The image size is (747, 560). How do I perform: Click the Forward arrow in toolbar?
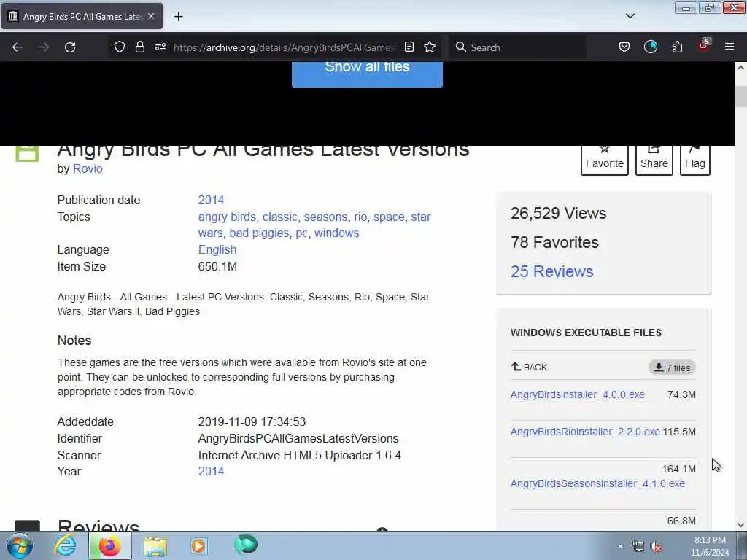point(44,47)
